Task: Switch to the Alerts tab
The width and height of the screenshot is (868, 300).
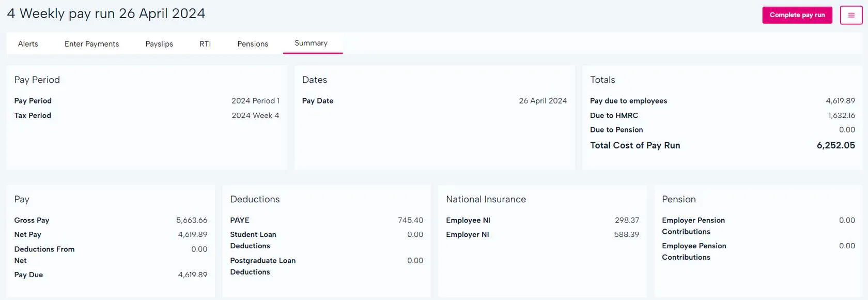Action: click(28, 44)
